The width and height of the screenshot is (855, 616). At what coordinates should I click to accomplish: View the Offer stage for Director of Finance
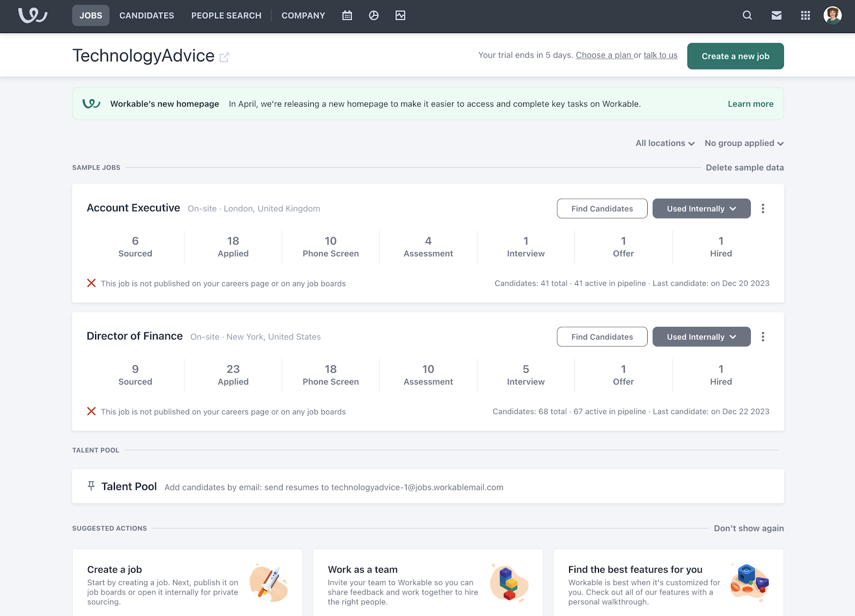pos(624,375)
